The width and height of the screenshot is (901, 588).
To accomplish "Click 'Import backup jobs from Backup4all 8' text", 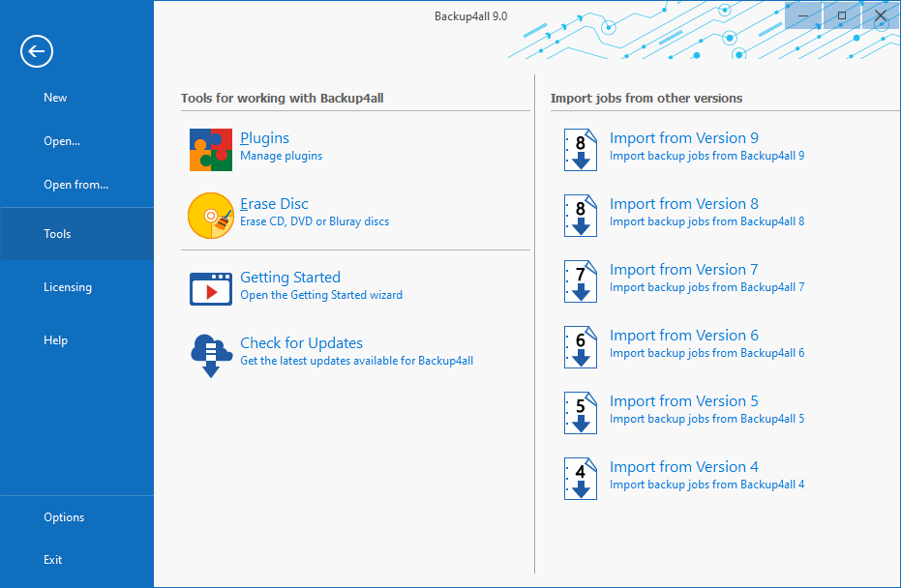I will [706, 221].
